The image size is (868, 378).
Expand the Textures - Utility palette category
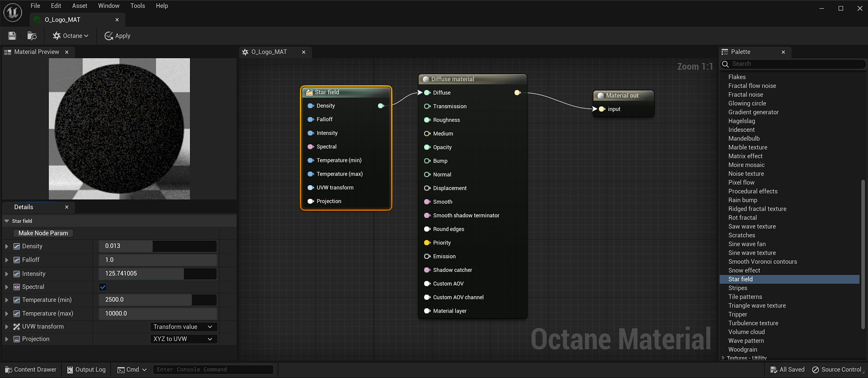coord(723,358)
